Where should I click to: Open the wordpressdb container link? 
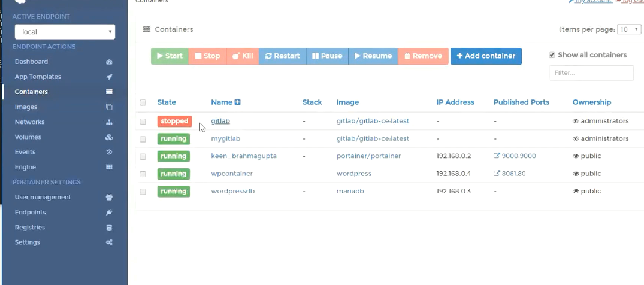[x=233, y=192]
